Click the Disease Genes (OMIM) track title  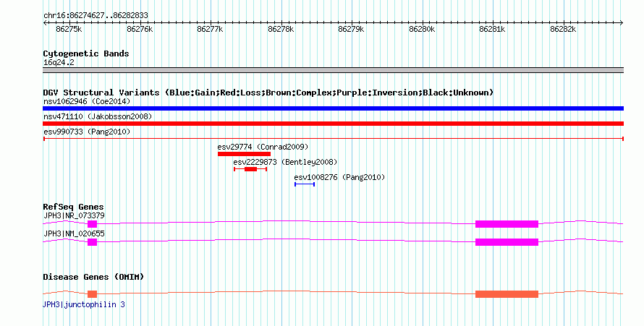click(x=93, y=277)
